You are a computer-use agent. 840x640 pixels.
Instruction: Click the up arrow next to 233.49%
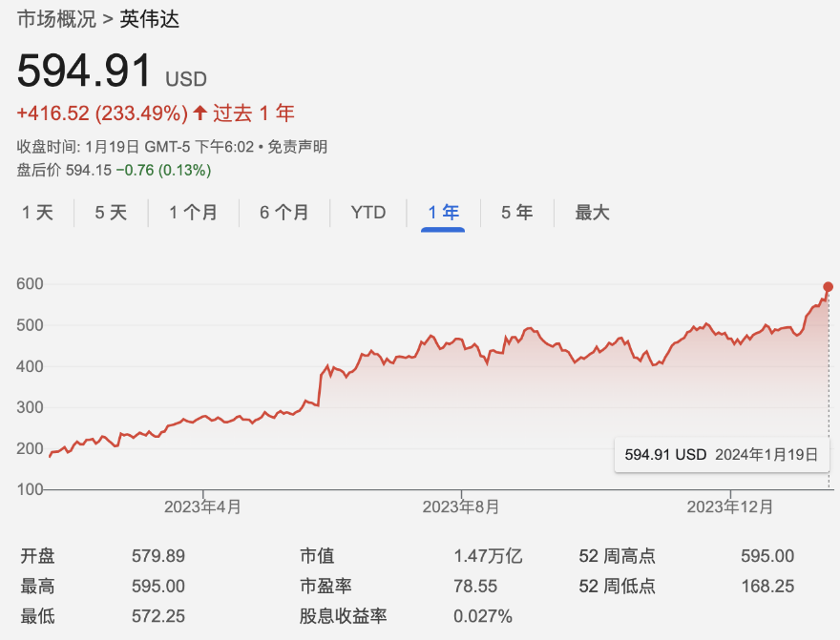199,113
